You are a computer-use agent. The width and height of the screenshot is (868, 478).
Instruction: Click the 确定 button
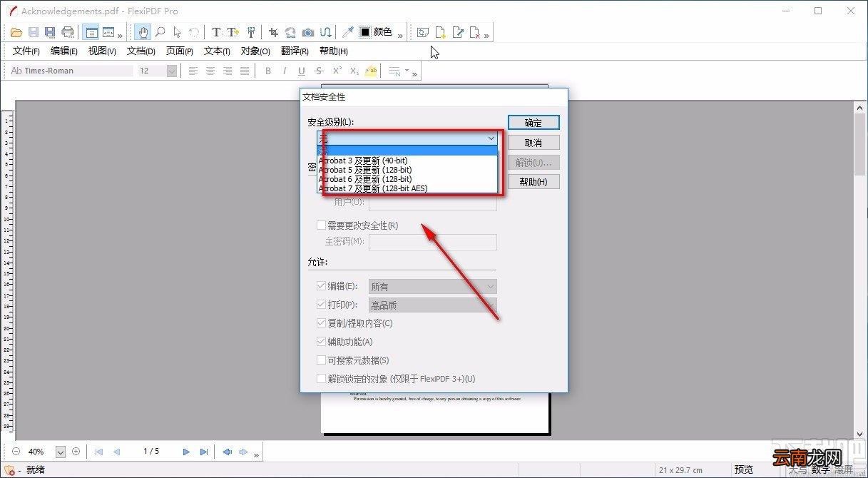pos(533,123)
